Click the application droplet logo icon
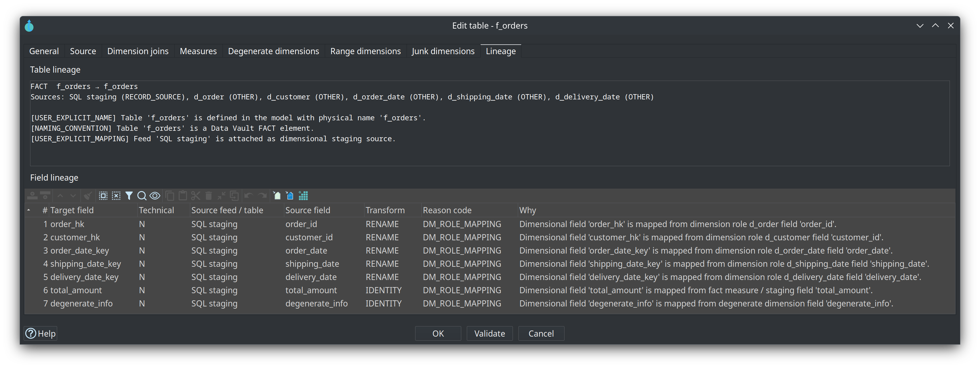The height and width of the screenshot is (368, 980). (29, 26)
